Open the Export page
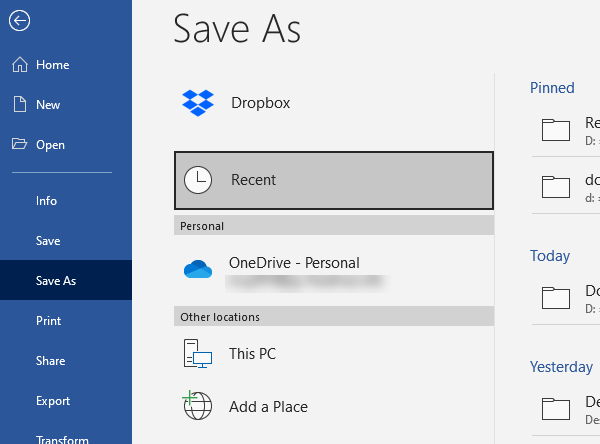600x444 pixels. click(66, 401)
